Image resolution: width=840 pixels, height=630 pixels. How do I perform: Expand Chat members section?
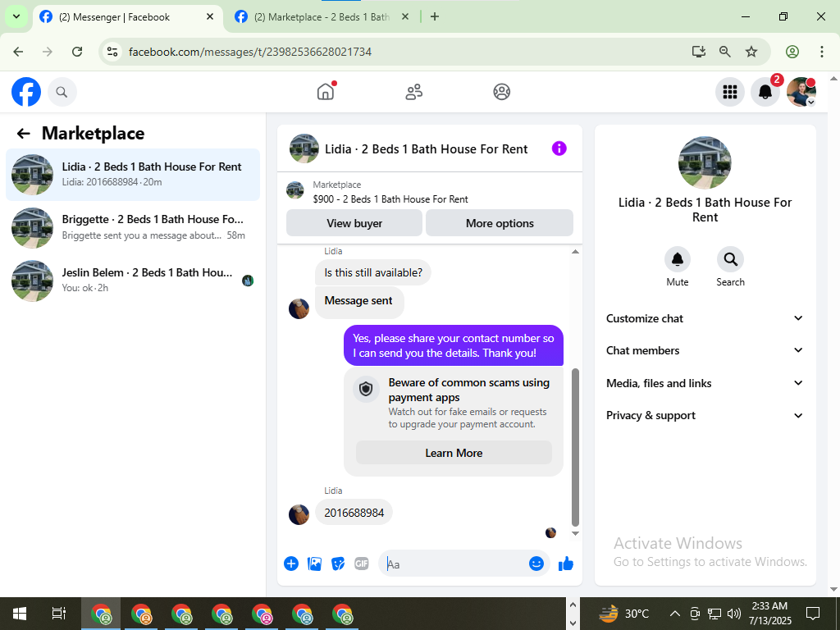[x=705, y=351]
